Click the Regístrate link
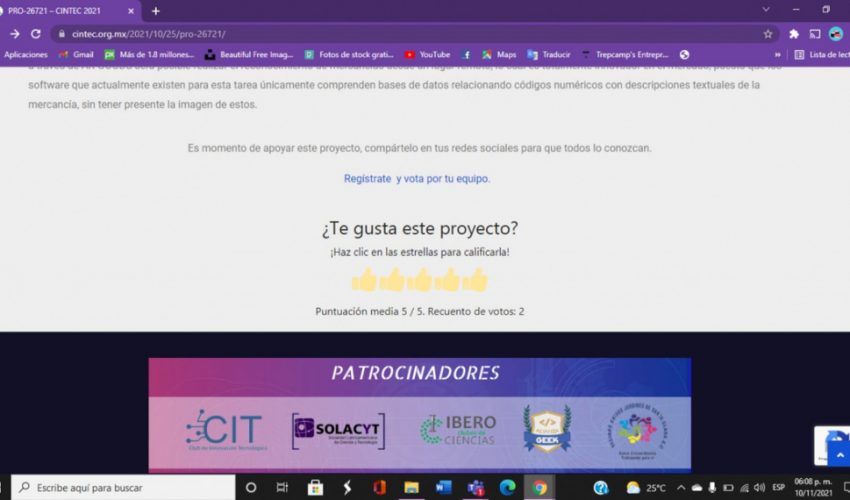 (368, 178)
